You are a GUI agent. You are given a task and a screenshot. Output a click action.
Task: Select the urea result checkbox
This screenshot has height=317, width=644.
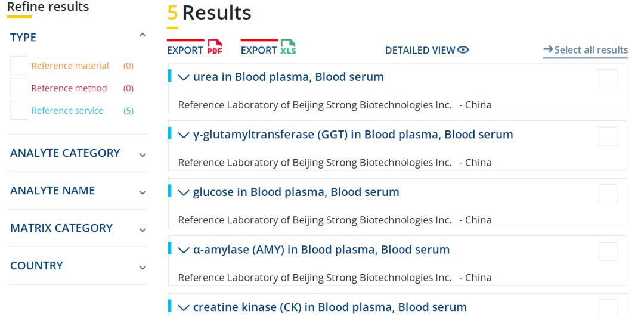tap(608, 79)
